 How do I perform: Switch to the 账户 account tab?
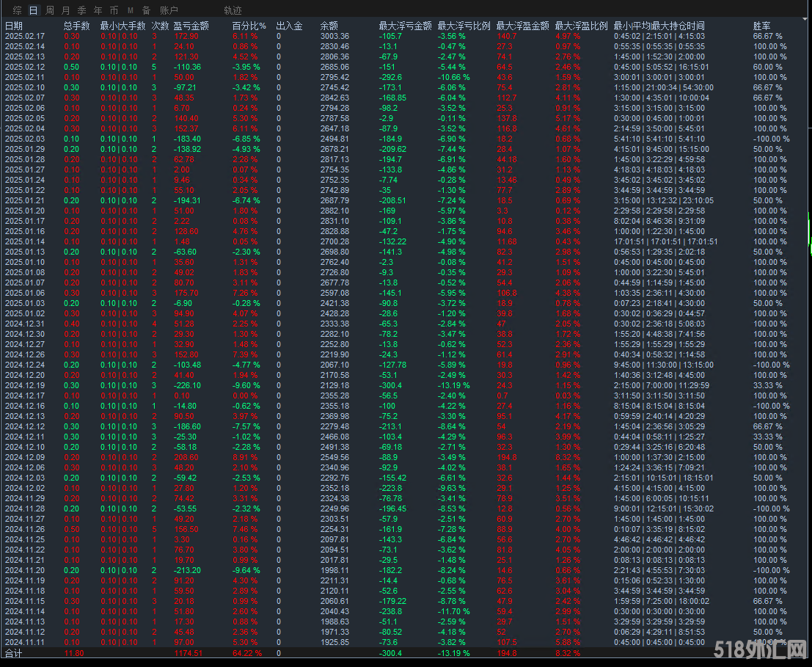[169, 10]
